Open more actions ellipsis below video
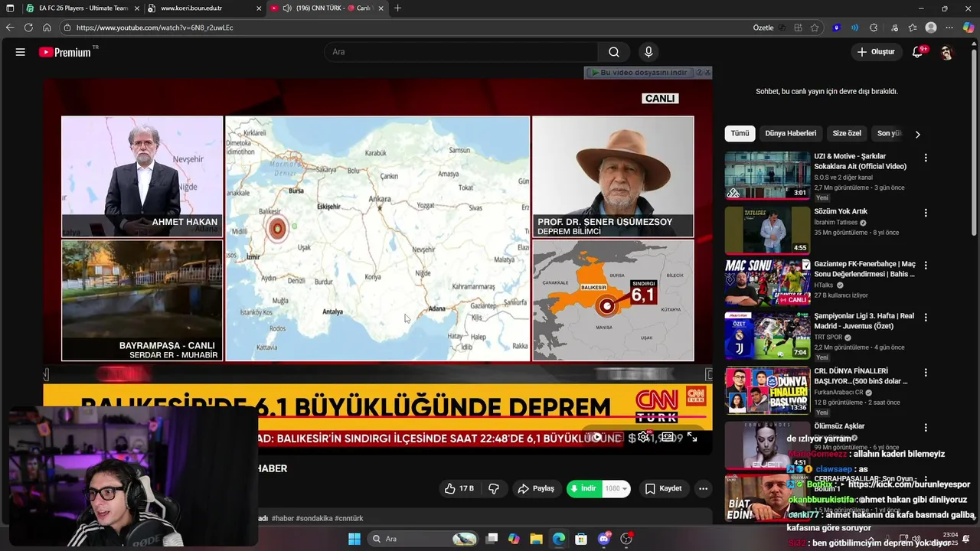 (703, 488)
